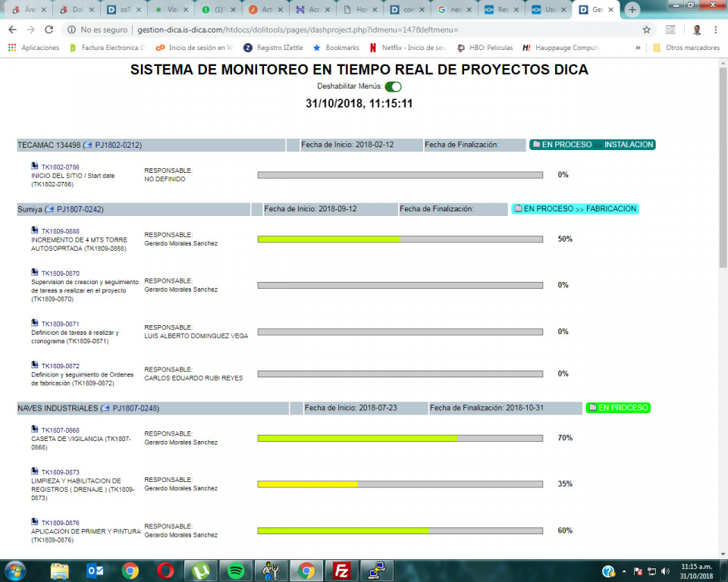Open task link TK1807-0868
Image resolution: width=728 pixels, height=582 pixels.
[61, 430]
